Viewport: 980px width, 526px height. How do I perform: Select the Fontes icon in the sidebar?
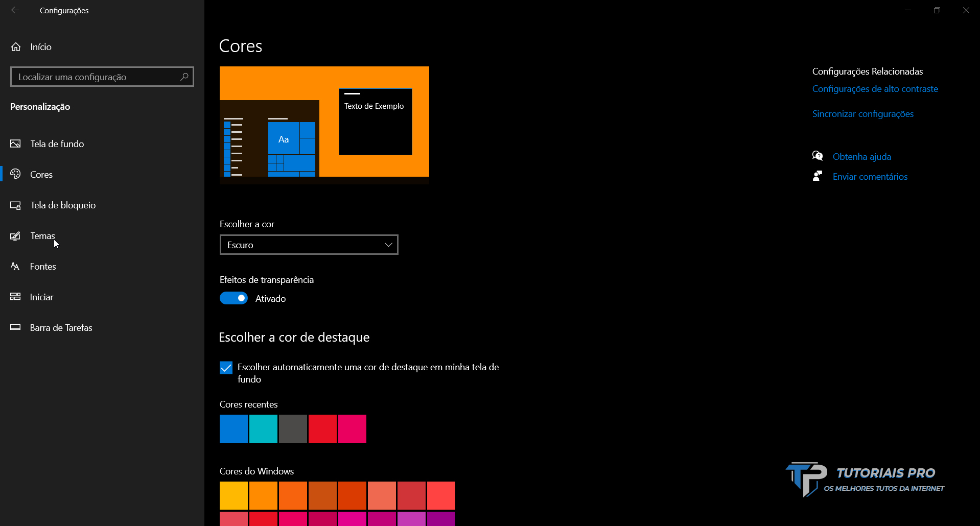15,266
